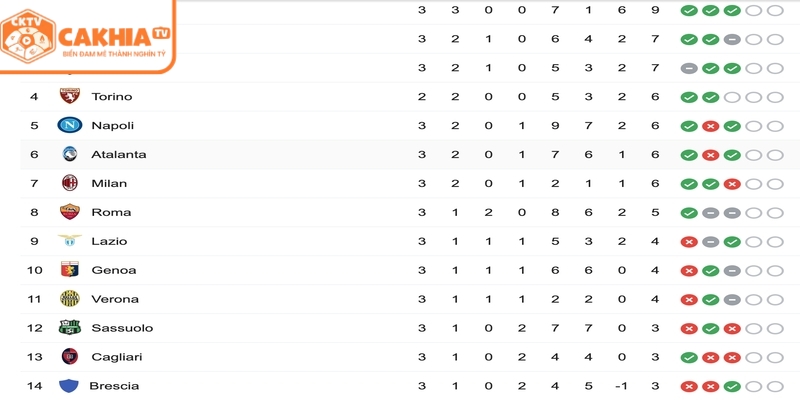Click Milan's red loss form indicator
Screen dimensions: 800x400
click(732, 183)
